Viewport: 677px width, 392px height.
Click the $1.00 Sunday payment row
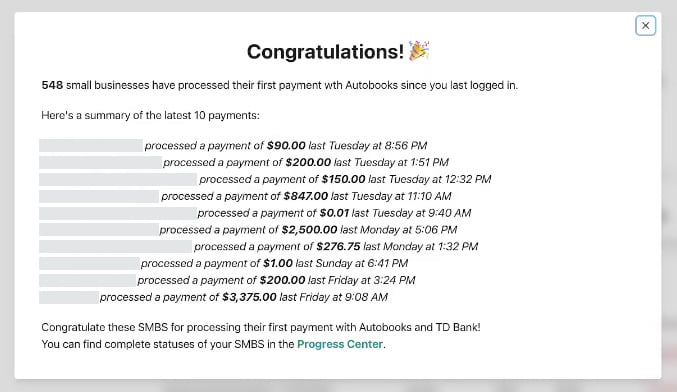[x=224, y=263]
